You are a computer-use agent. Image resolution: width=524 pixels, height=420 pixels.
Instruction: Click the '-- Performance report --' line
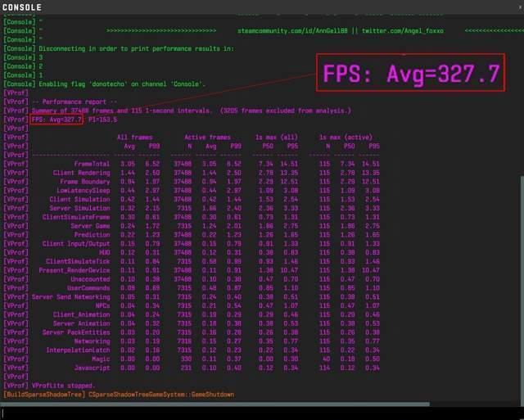click(75, 102)
